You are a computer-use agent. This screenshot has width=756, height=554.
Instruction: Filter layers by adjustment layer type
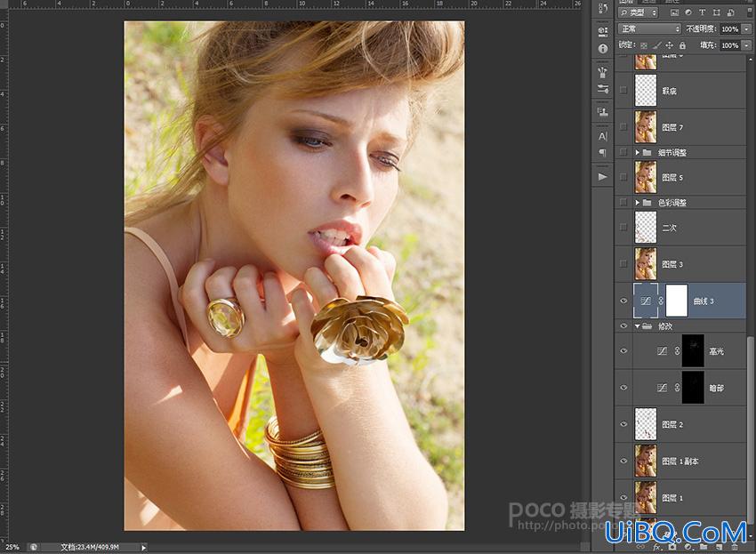click(x=688, y=12)
